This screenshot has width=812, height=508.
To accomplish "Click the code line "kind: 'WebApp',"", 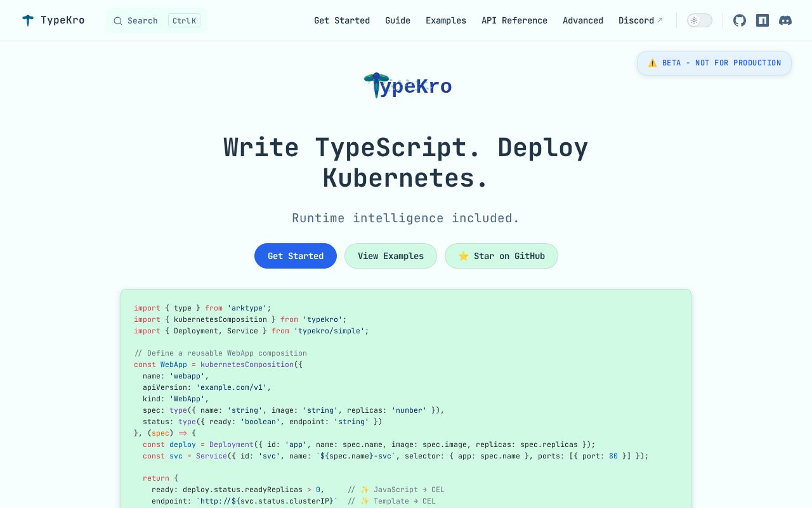I will 176,399.
